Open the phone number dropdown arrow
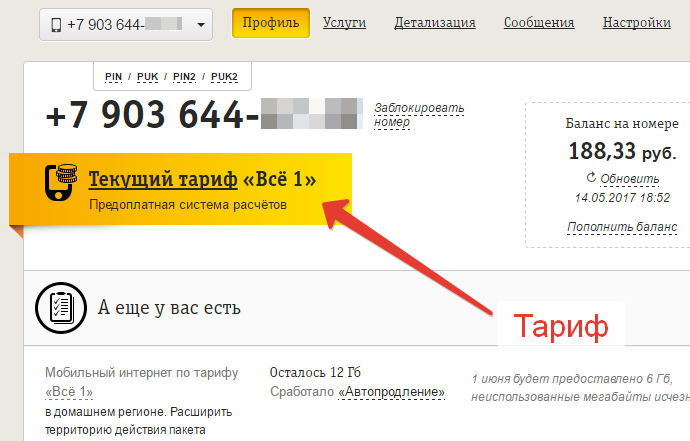 [x=201, y=25]
